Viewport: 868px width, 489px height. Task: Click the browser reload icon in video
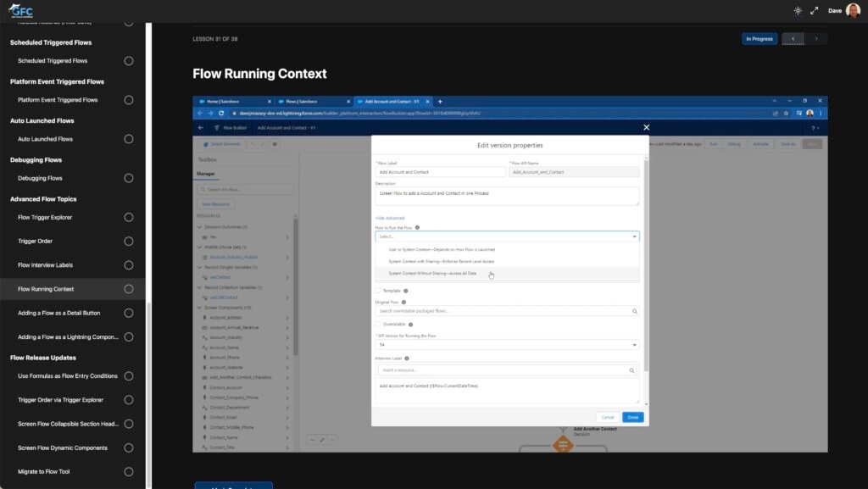point(221,114)
